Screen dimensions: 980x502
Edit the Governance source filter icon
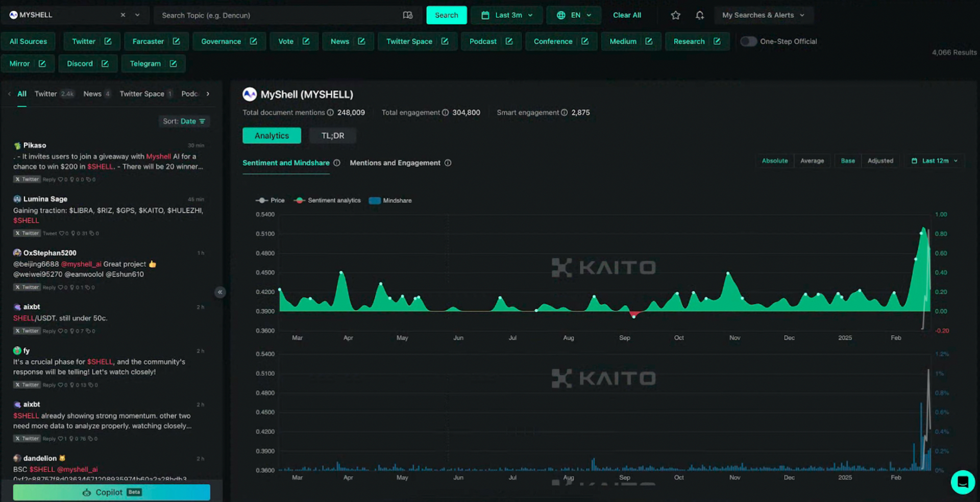pos(253,41)
